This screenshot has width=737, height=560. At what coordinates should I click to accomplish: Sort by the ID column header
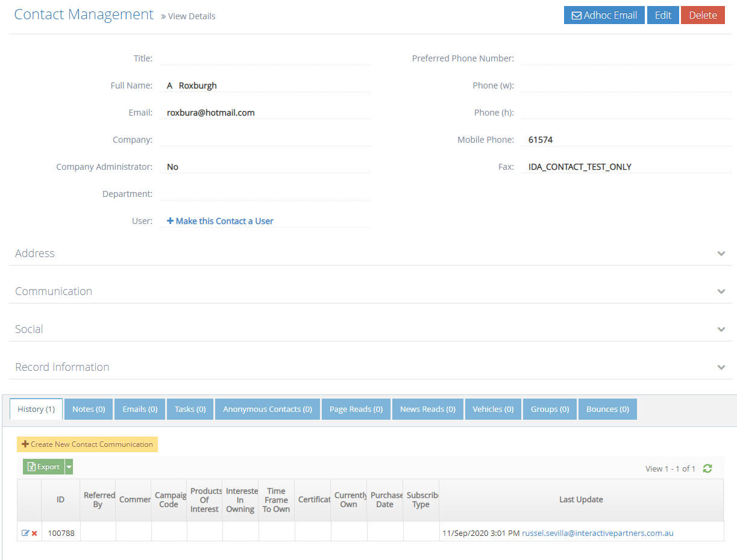coord(60,500)
